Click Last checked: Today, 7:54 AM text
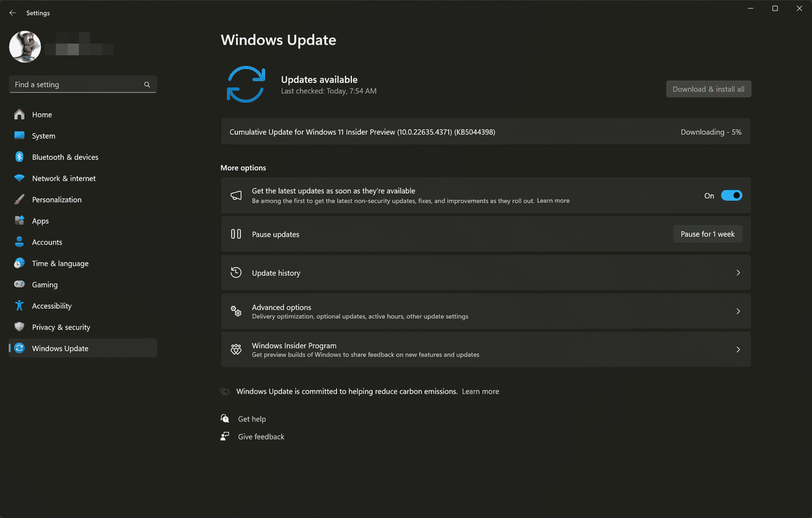Image resolution: width=812 pixels, height=518 pixels. [x=329, y=91]
